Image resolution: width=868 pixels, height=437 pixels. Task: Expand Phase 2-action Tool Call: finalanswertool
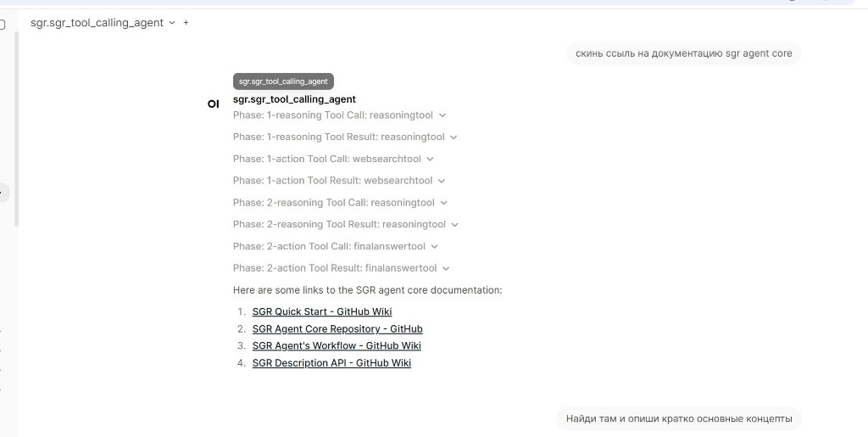pos(336,246)
